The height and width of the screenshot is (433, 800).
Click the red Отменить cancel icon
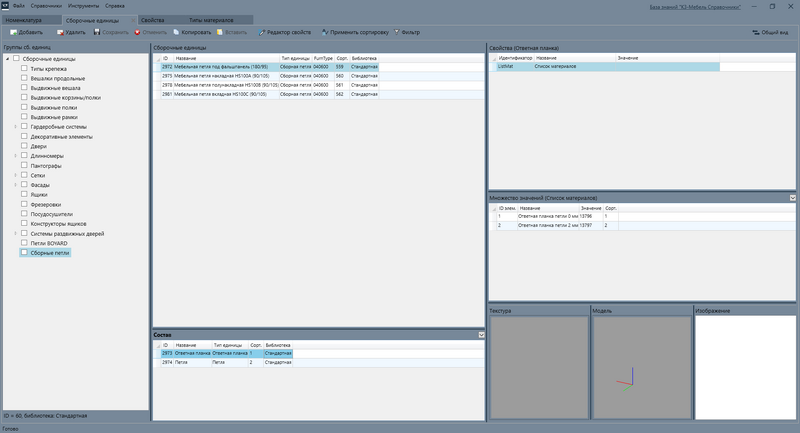(137, 32)
